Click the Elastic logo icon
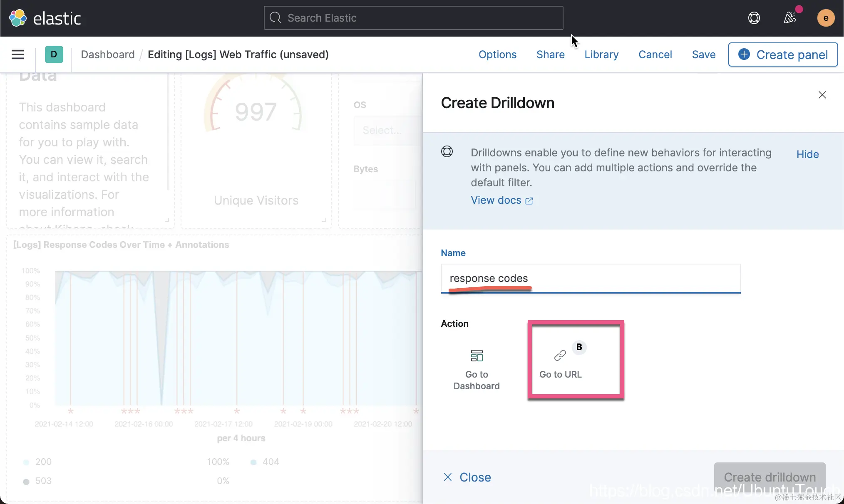The width and height of the screenshot is (844, 504). 18,18
